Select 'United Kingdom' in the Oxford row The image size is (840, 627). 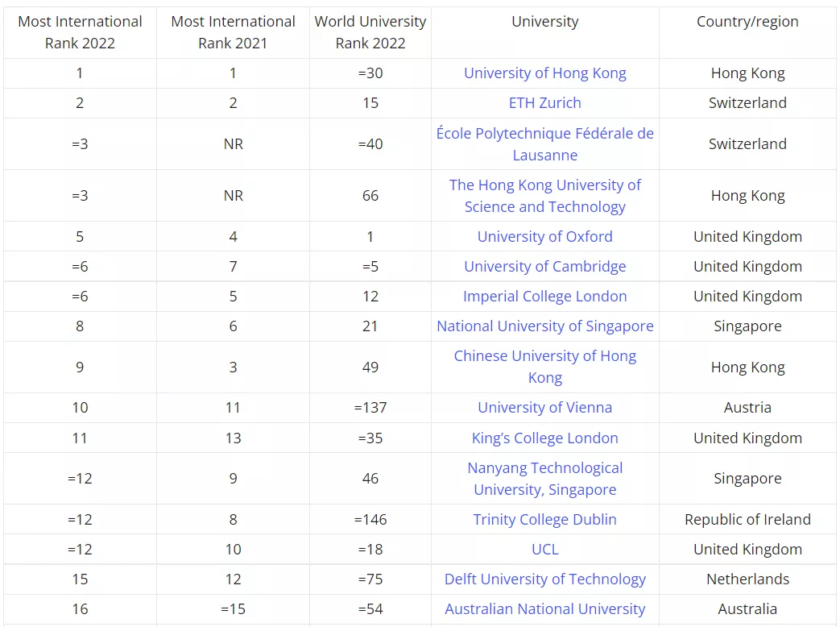(x=747, y=236)
